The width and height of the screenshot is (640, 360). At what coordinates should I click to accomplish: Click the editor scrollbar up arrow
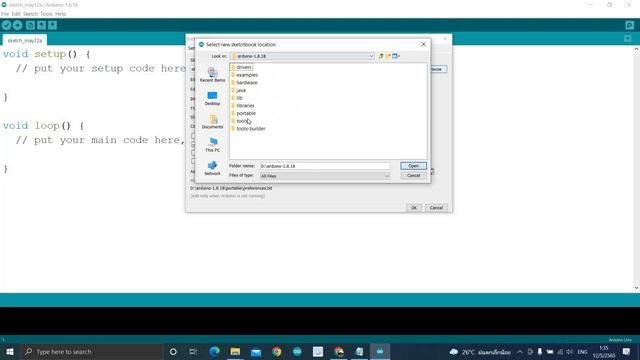[x=636, y=49]
